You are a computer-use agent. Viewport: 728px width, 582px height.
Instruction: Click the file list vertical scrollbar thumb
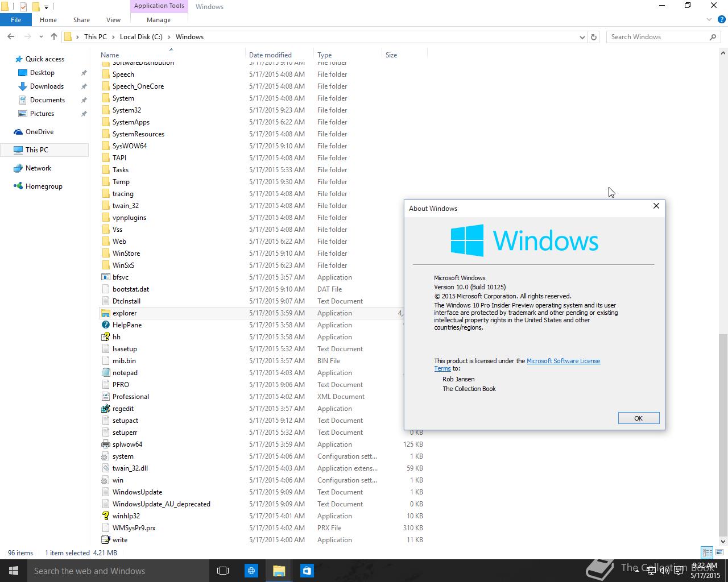pos(723,435)
